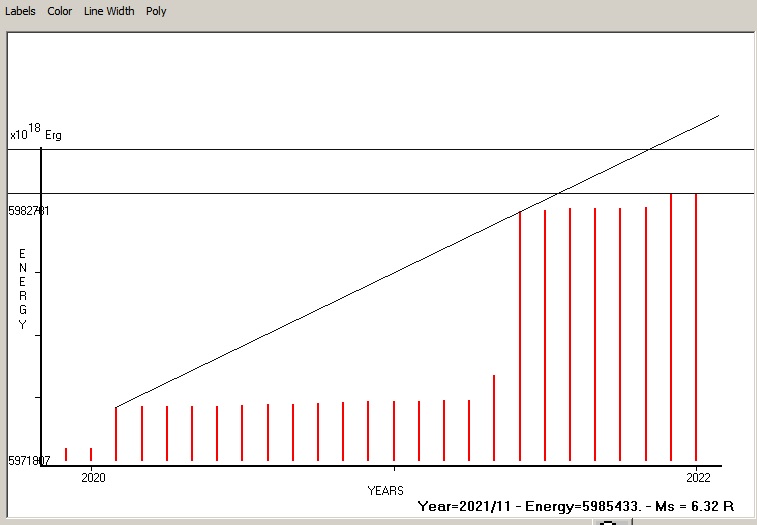Open the Poly menu

156,11
